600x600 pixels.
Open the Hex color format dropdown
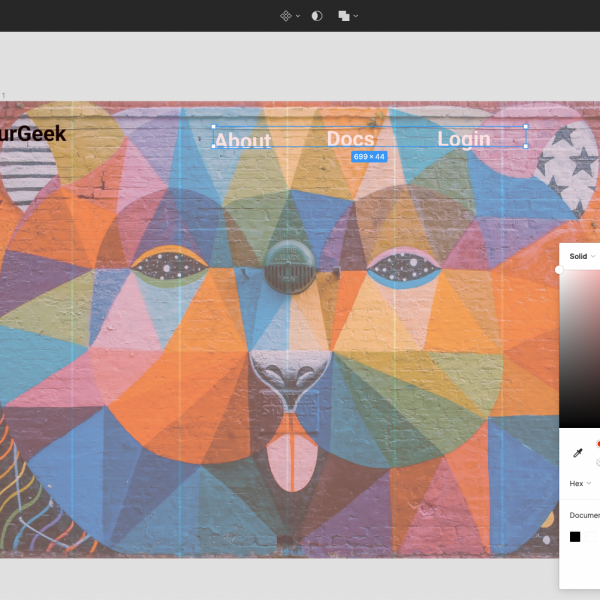click(580, 484)
